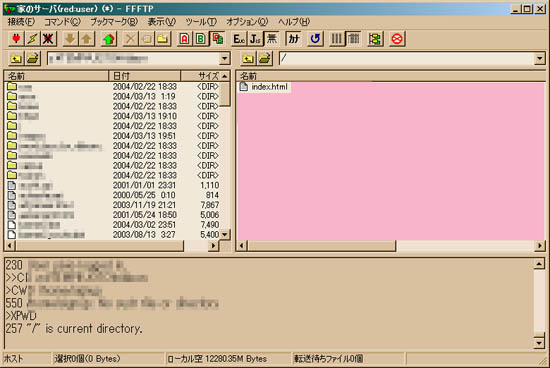
Task: Open the local folder path dropdown
Action: [224, 59]
